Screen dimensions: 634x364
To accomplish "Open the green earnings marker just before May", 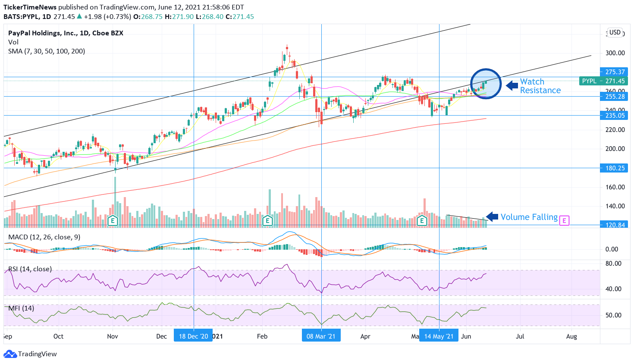I will pyautogui.click(x=422, y=221).
